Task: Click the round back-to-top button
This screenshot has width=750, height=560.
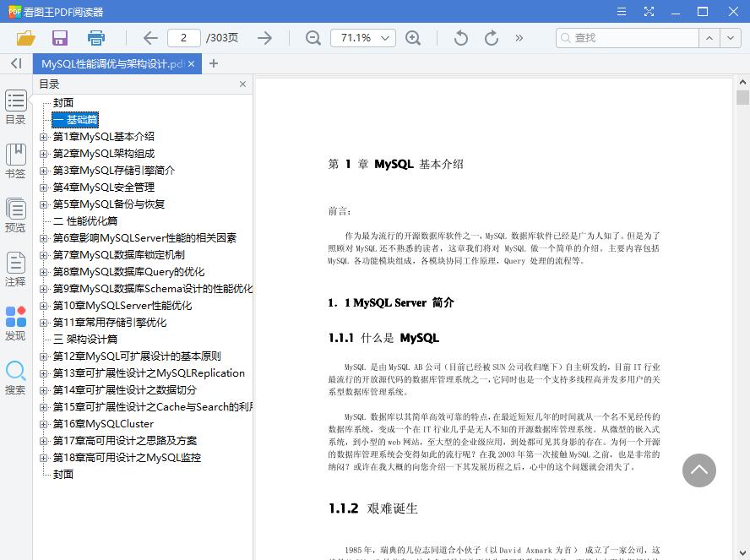Action: pos(698,470)
